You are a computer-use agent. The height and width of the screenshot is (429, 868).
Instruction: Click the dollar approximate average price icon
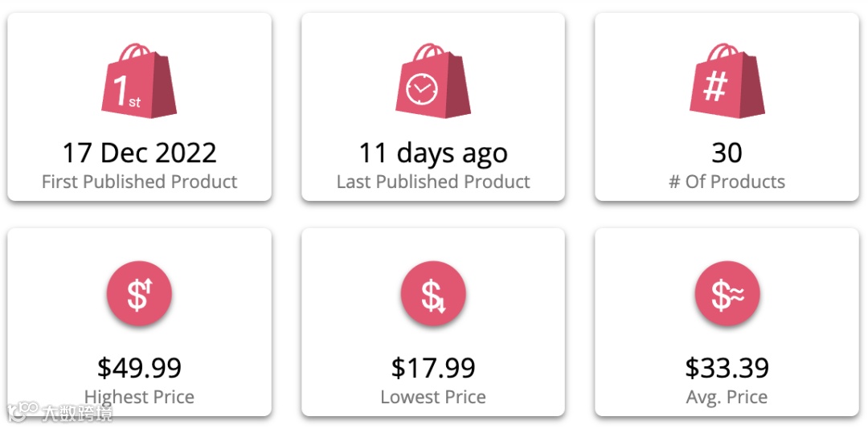(727, 293)
